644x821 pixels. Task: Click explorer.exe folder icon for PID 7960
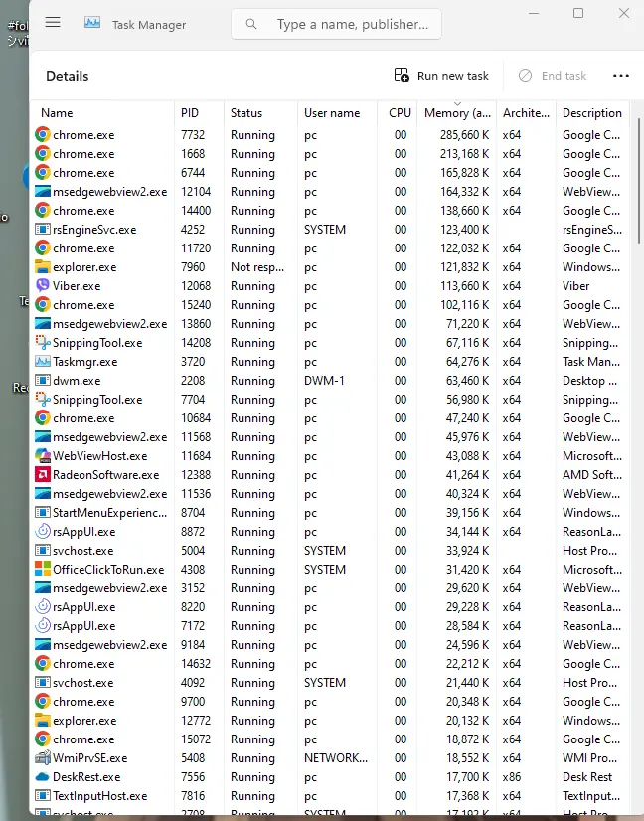(43, 266)
